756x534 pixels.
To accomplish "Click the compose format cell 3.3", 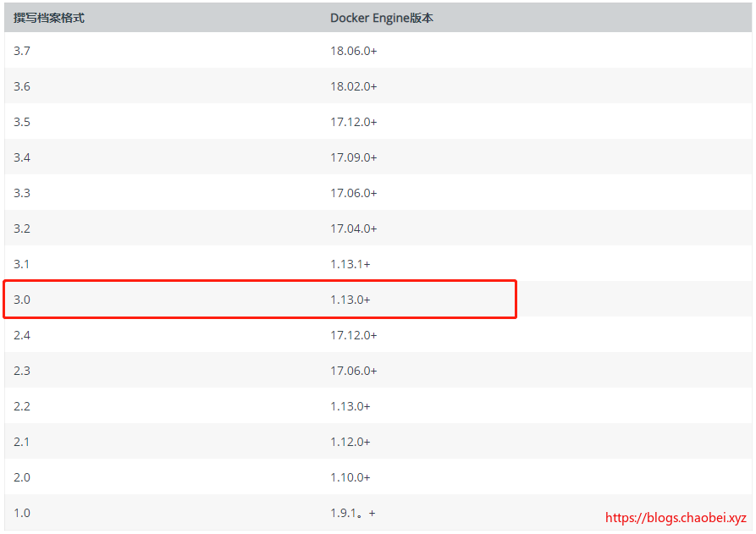I will [x=22, y=193].
